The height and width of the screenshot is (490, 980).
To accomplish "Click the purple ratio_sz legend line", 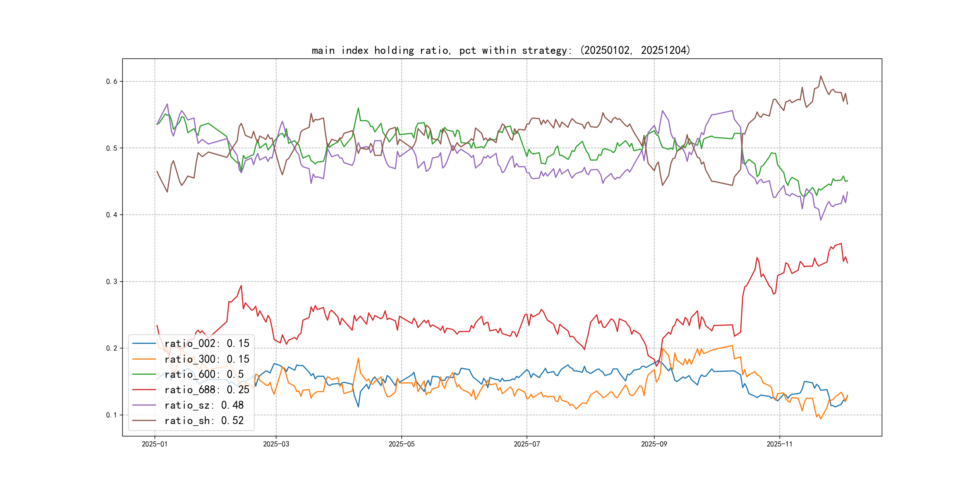I will pos(144,405).
